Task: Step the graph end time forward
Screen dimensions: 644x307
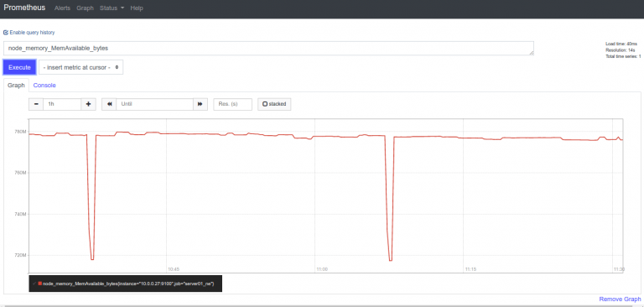Action: click(x=200, y=104)
